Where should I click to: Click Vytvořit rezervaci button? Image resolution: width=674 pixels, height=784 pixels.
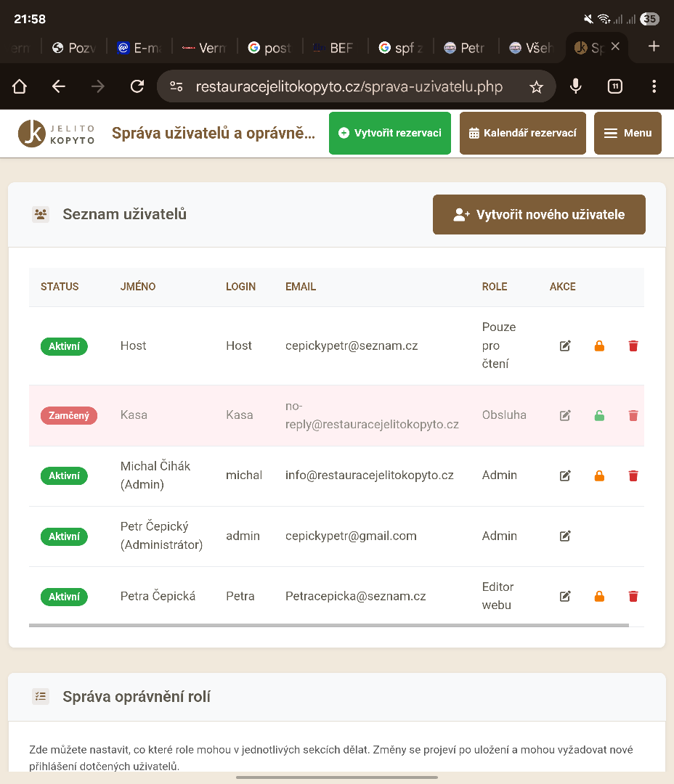(390, 133)
